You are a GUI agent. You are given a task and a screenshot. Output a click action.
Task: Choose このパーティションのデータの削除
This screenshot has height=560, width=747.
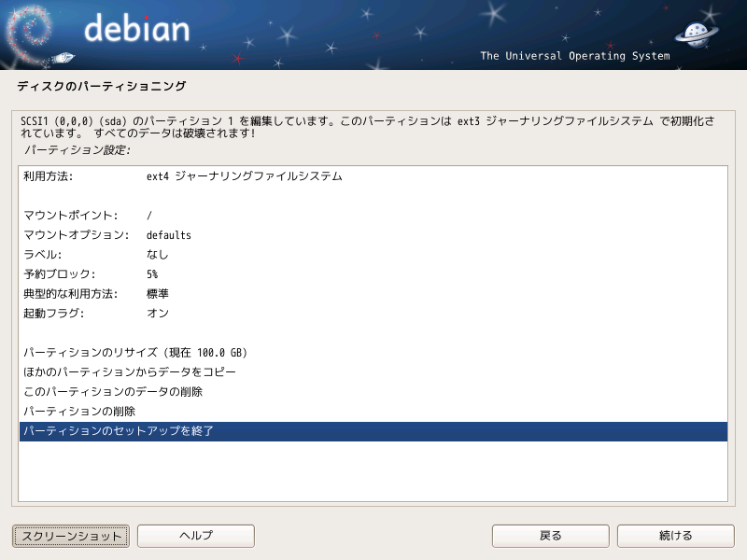pyautogui.click(x=373, y=391)
